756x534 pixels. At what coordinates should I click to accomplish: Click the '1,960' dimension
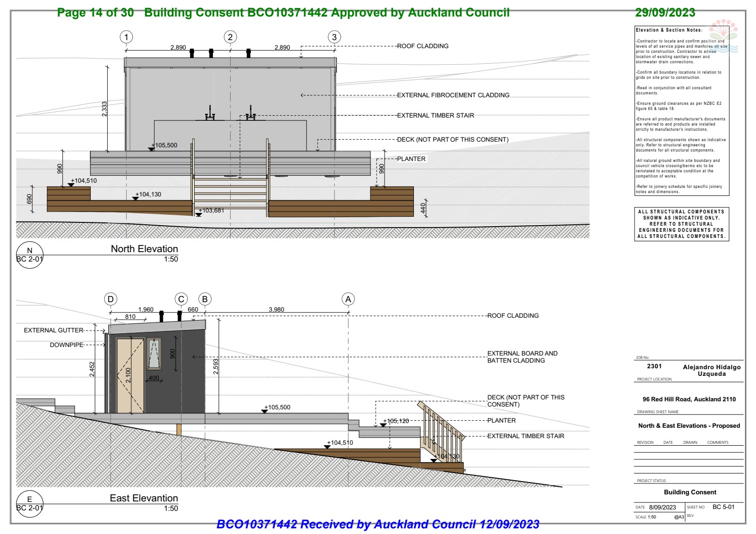146,310
